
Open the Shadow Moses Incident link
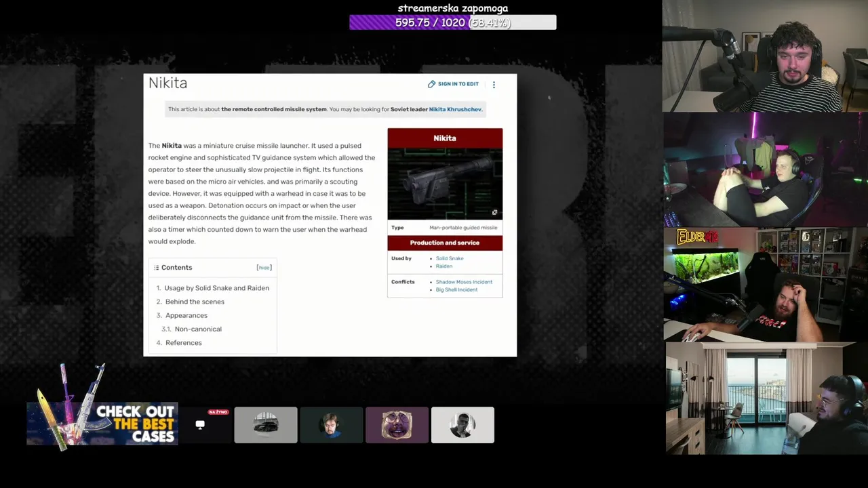point(464,282)
